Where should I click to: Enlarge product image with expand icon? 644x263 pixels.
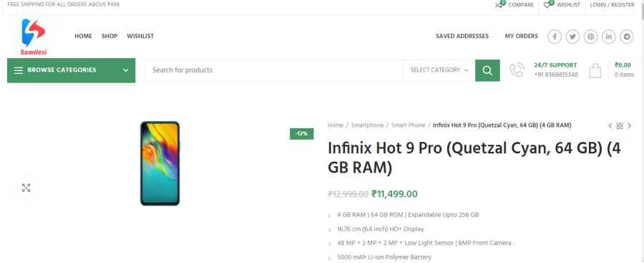click(26, 188)
